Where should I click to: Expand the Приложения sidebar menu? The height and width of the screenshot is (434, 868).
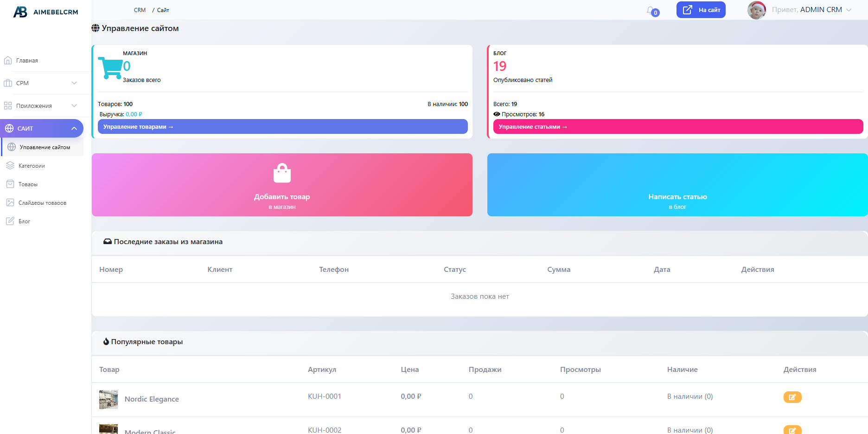[41, 106]
